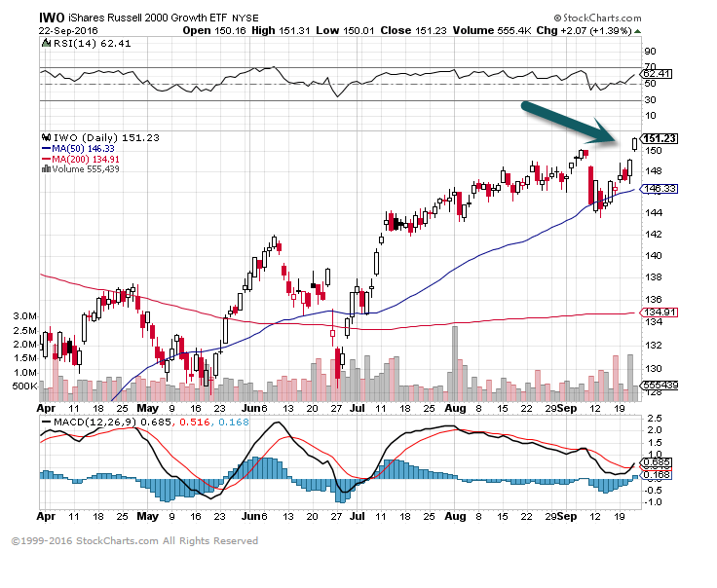Click the MACD(12,26,9) 0.685 legend

[106, 422]
